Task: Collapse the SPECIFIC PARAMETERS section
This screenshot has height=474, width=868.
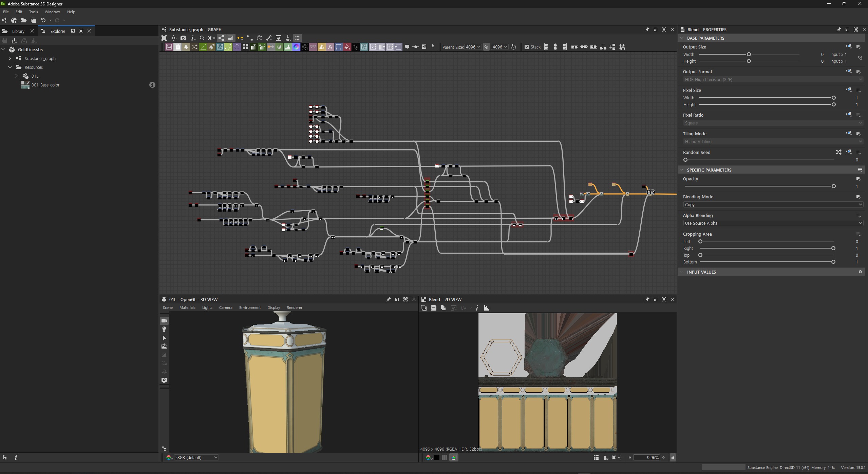Action: (x=682, y=170)
